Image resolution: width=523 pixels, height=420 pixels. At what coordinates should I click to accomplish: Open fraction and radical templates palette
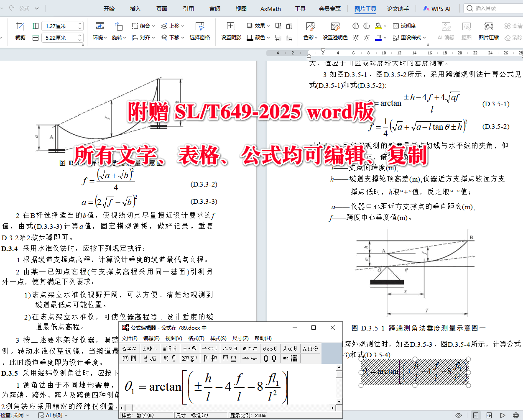[150, 358]
